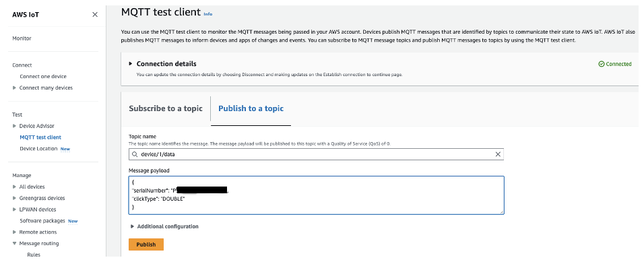Image resolution: width=644 pixels, height=264 pixels.
Task: Select Publish to a topic tab
Action: click(251, 109)
